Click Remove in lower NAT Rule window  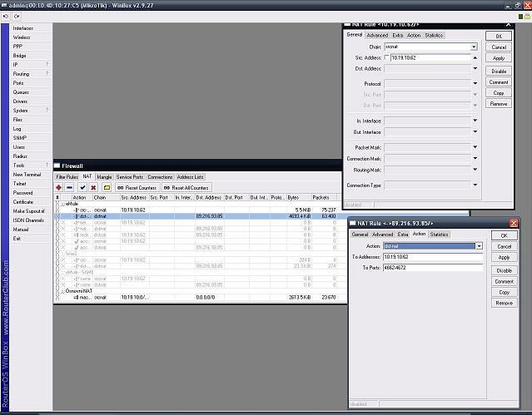coord(505,303)
